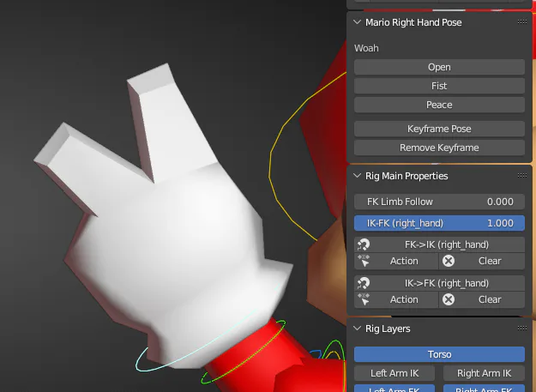Toggle the Right Arm FK rig layer
Image resolution: width=536 pixels, height=392 pixels.
(484, 389)
